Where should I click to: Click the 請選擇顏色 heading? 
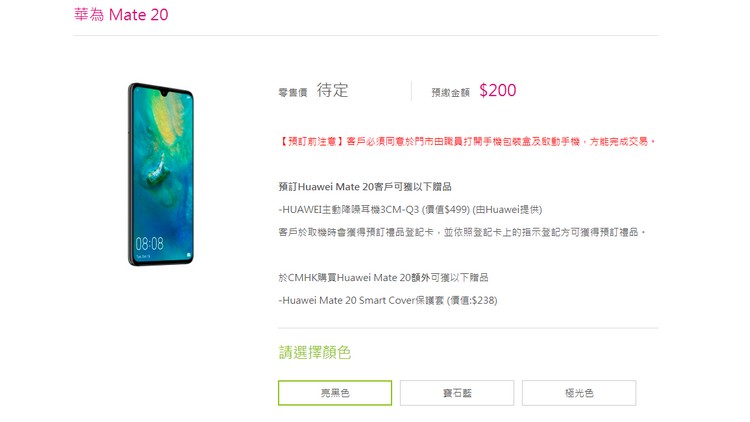pos(315,353)
